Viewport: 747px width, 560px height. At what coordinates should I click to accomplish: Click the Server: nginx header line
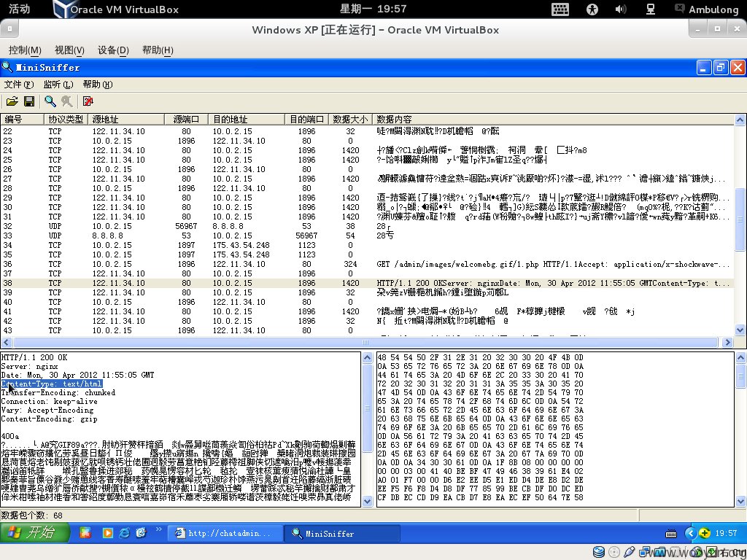pyautogui.click(x=29, y=366)
